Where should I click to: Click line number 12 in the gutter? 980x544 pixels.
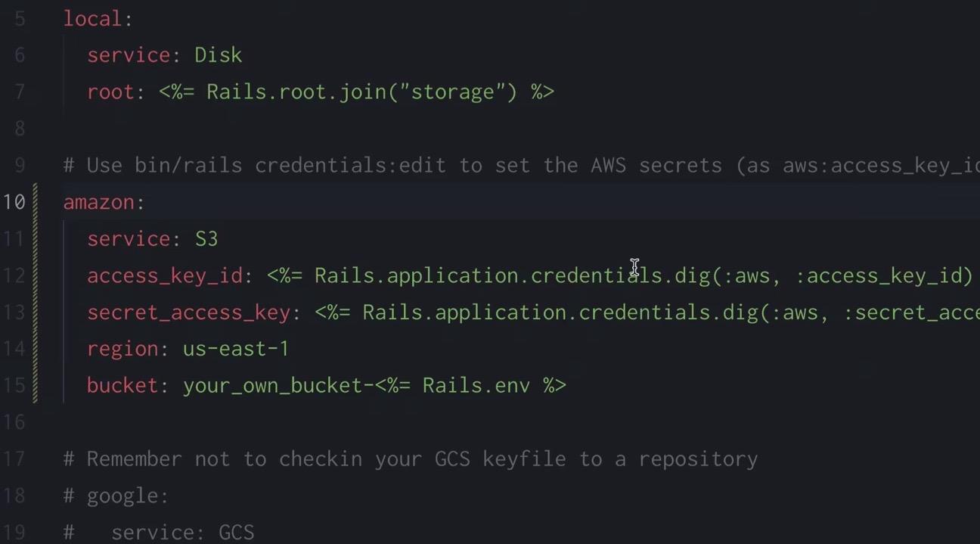(x=14, y=275)
